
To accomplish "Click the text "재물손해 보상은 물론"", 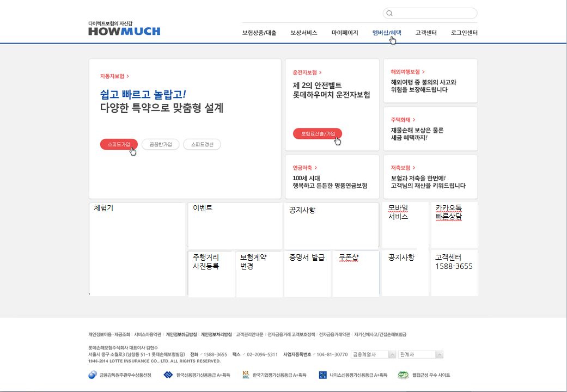I will pos(417,130).
